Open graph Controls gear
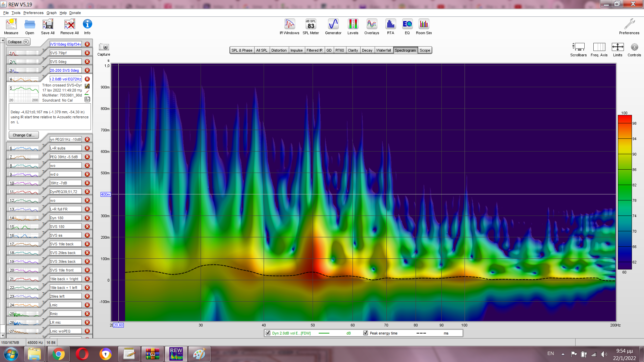Screen dimensions: 644x362 click(634, 47)
